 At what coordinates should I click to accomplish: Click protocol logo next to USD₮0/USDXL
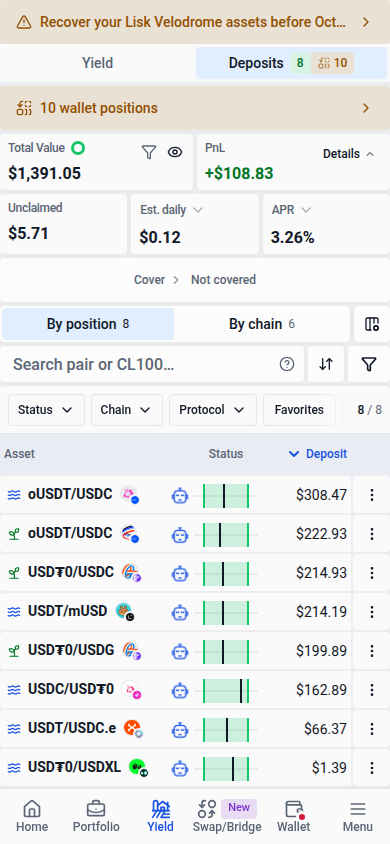pyautogui.click(x=138, y=768)
